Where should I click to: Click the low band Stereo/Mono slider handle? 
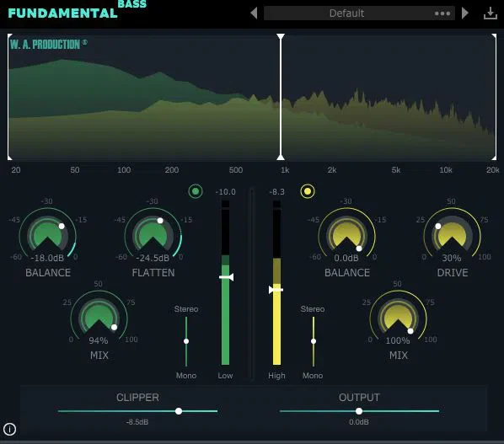pos(186,341)
